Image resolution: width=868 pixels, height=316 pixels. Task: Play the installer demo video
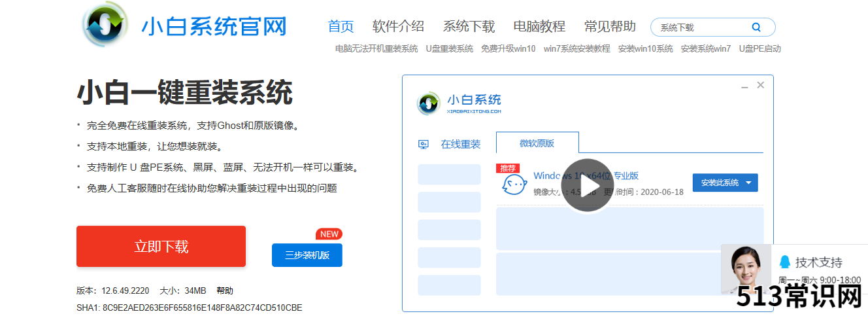tap(587, 186)
